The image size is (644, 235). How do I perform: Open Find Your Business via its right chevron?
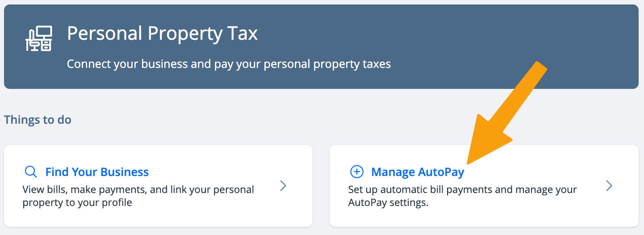pyautogui.click(x=283, y=186)
